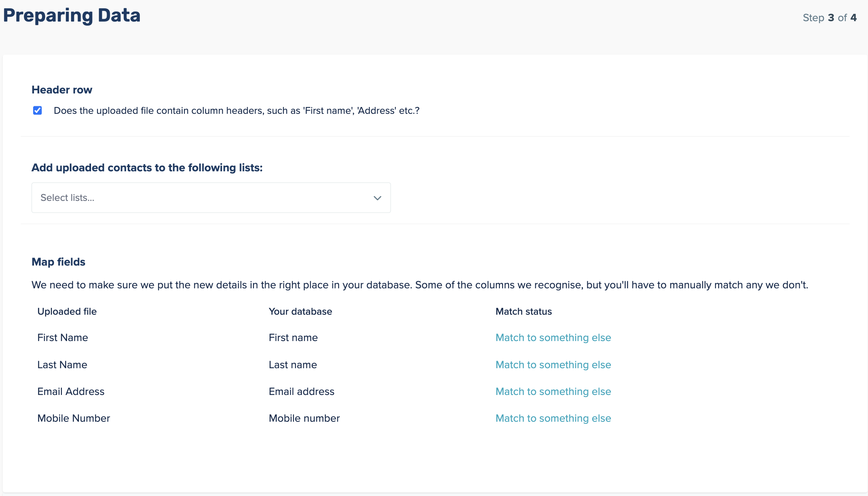Click the column headers question label
This screenshot has height=496, width=868.
[236, 111]
